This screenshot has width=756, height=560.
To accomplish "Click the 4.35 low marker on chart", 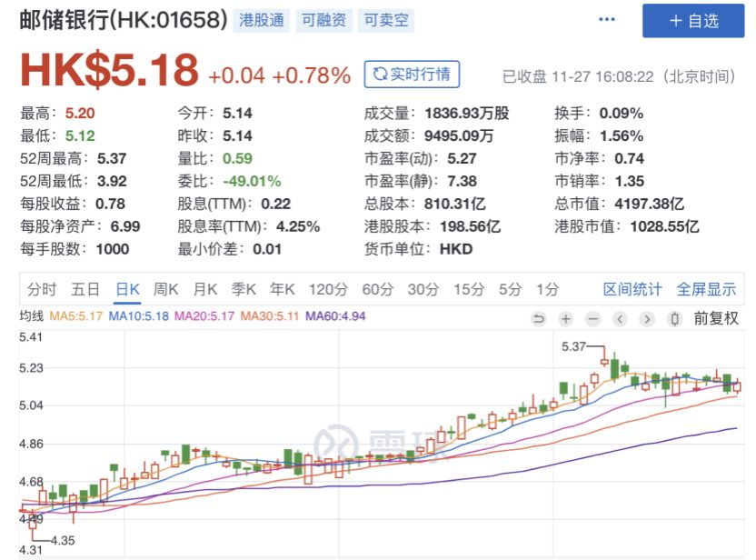I will coord(63,541).
